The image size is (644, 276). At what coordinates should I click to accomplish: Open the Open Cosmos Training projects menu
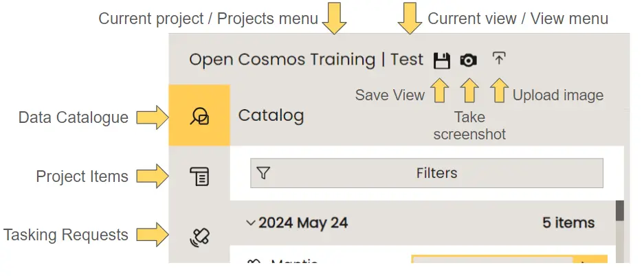pyautogui.click(x=282, y=60)
